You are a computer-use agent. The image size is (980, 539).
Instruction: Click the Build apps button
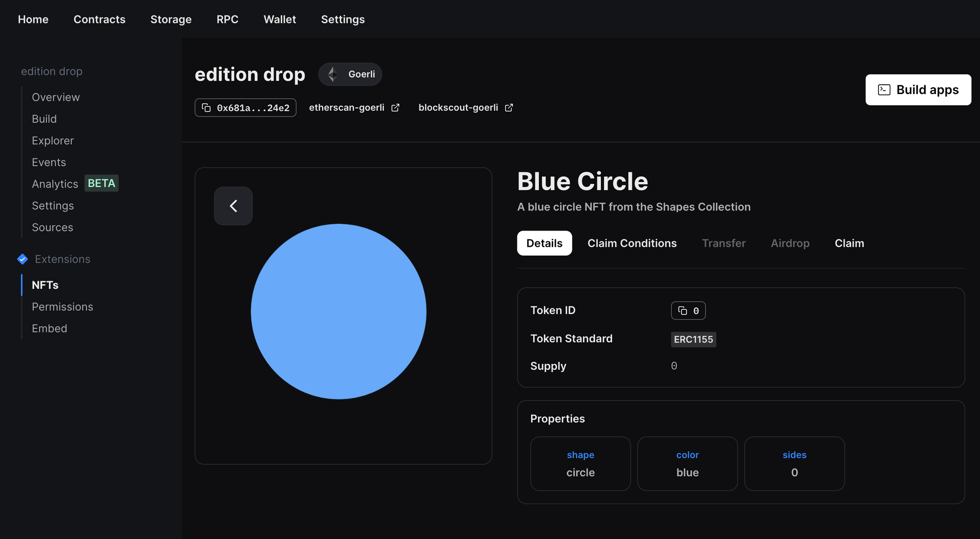(918, 90)
